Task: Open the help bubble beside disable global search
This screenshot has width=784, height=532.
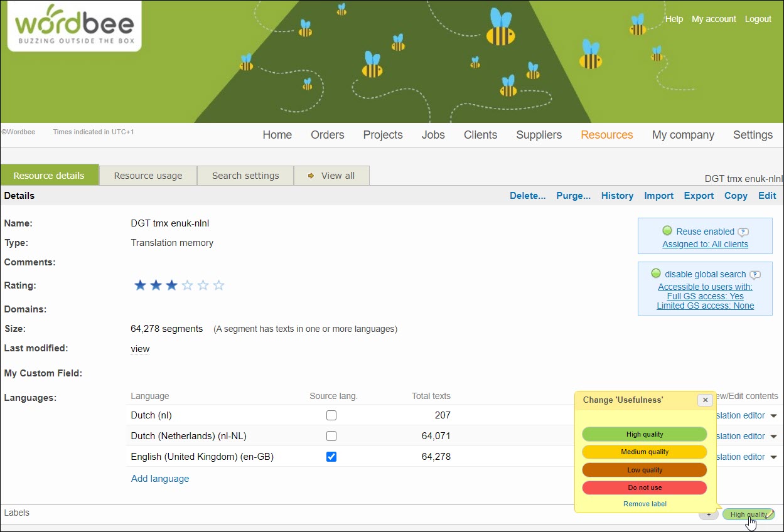Action: (755, 275)
